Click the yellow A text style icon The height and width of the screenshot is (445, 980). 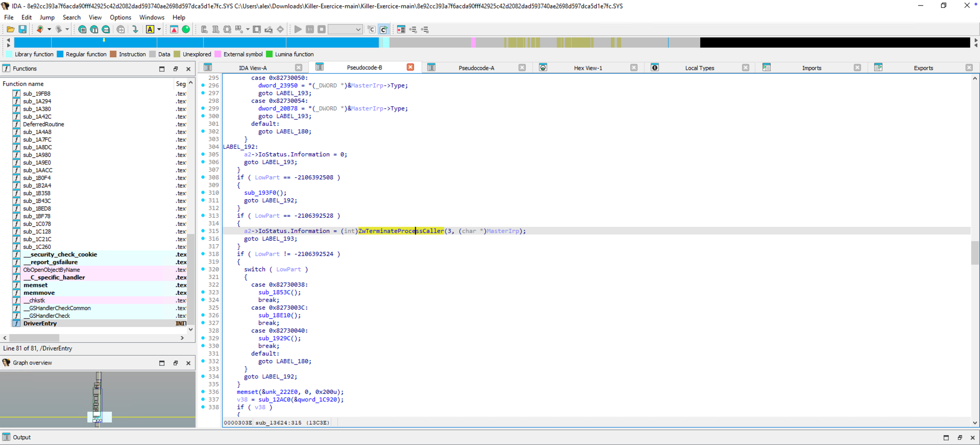tap(150, 30)
